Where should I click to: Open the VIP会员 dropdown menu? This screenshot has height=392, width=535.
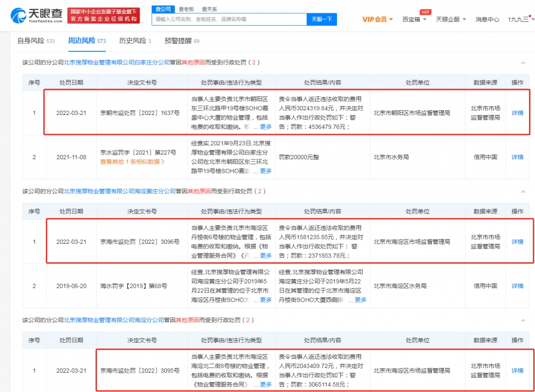point(377,19)
